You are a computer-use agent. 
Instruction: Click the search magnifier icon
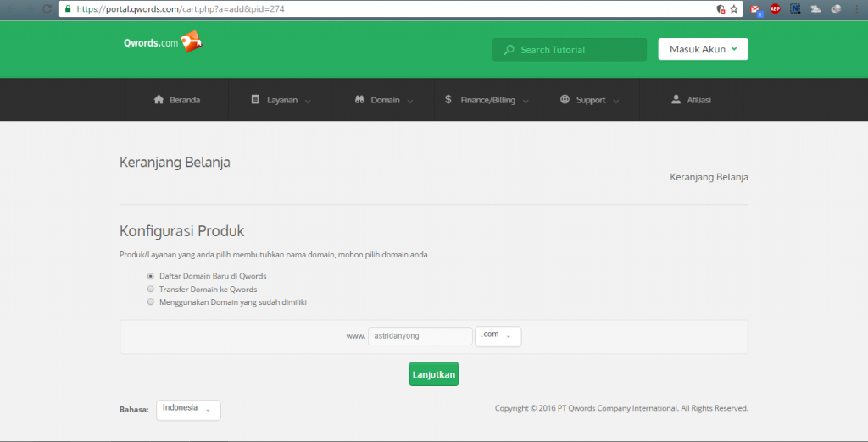[x=509, y=50]
